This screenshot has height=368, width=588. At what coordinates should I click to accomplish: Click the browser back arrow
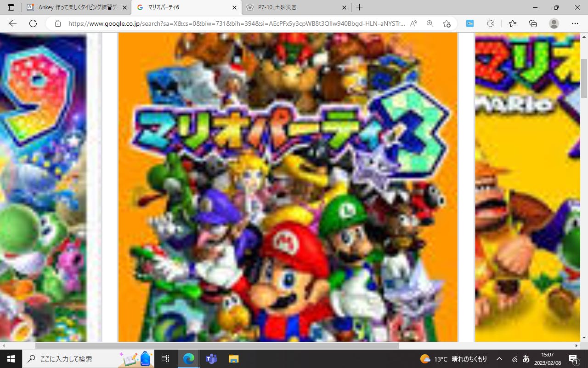13,23
